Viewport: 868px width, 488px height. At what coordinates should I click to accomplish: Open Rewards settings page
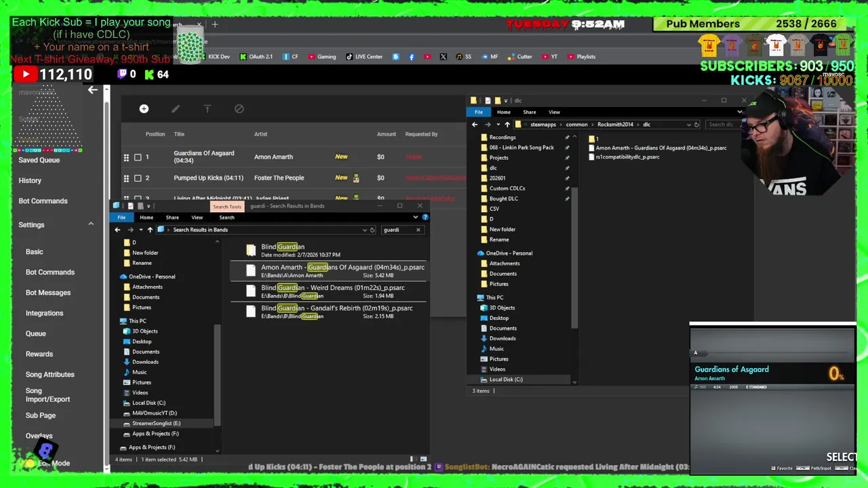(39, 354)
